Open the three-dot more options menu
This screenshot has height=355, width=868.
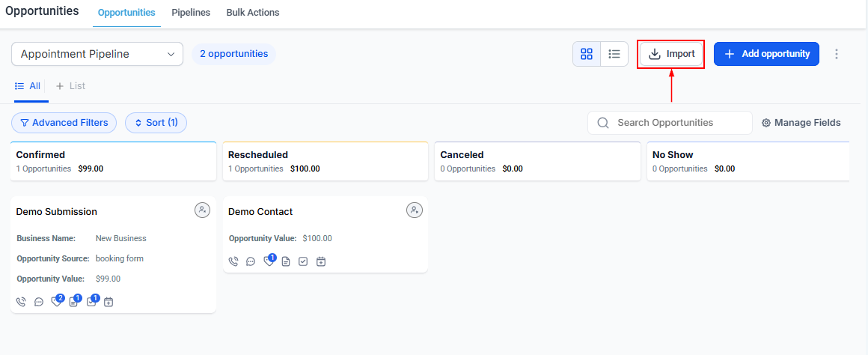point(837,54)
